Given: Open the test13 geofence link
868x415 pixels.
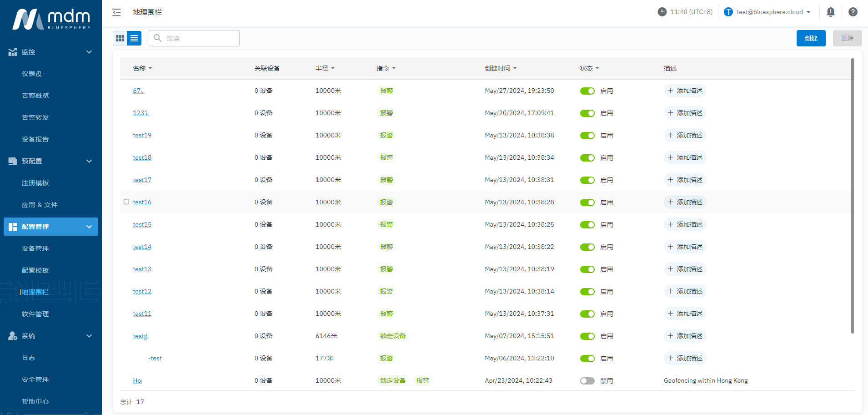Looking at the screenshot, I should coord(142,269).
